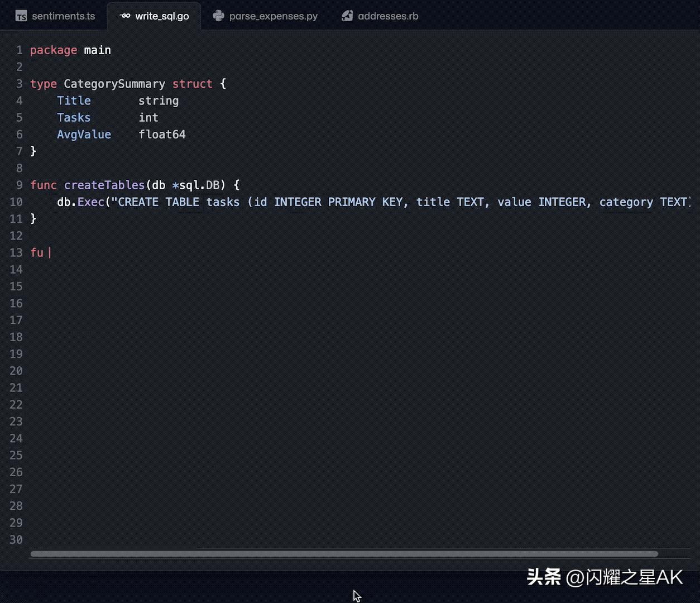The width and height of the screenshot is (700, 603).
Task: Click the Python logo icon on parse_expenses.py tab
Action: click(219, 16)
